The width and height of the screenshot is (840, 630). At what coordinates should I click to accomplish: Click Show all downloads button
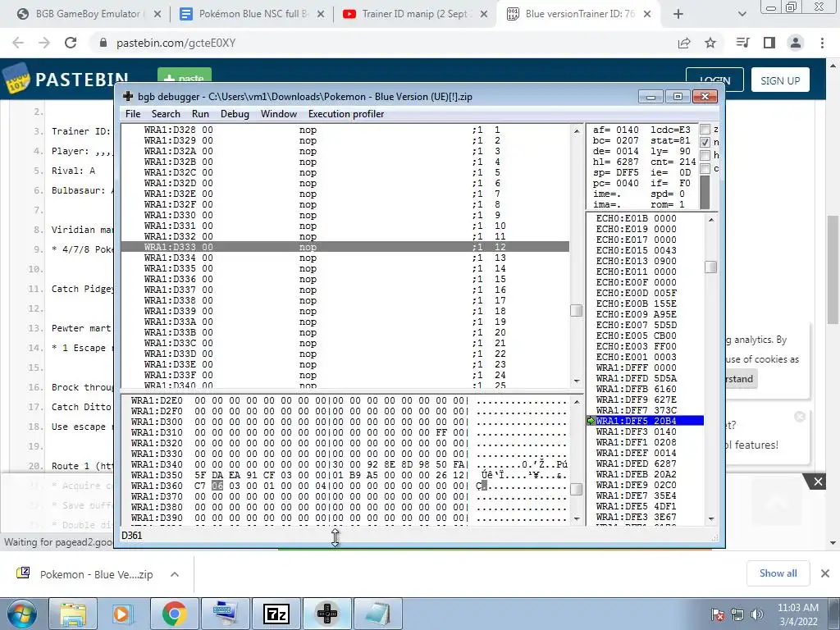(x=778, y=573)
